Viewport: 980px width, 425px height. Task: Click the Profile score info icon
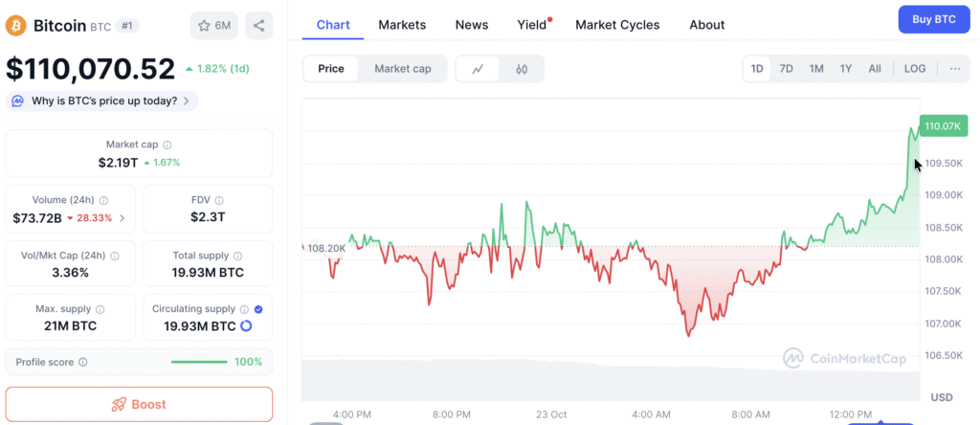coord(82,363)
